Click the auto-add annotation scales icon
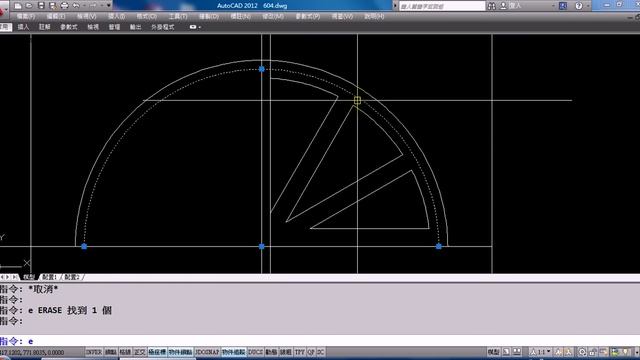 (x=569, y=352)
